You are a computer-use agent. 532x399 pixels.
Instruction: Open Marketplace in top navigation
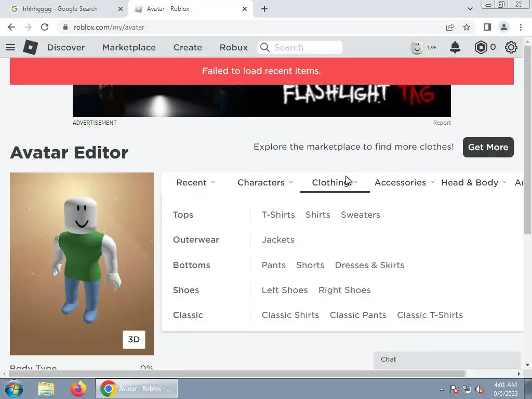coord(129,47)
